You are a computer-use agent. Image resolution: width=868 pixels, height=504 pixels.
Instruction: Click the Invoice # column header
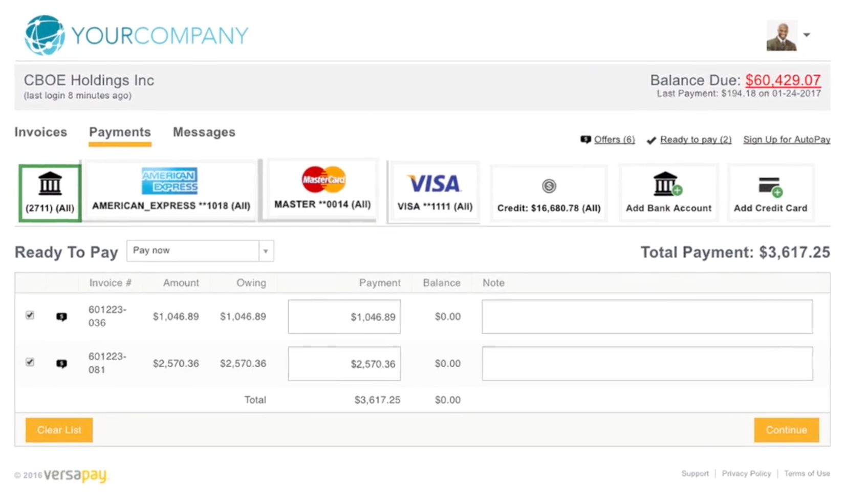[110, 283]
